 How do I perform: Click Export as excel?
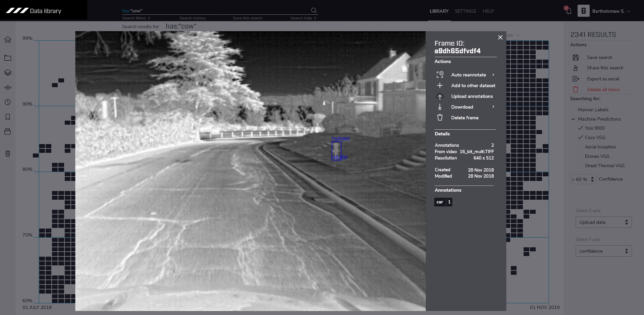603,79
